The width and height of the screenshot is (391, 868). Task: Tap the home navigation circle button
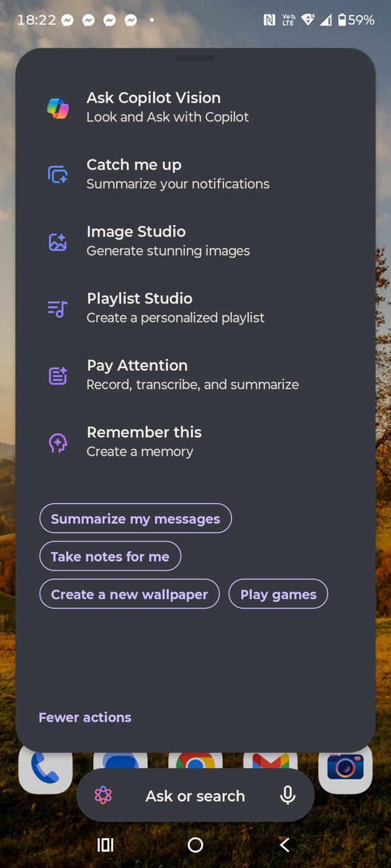pyautogui.click(x=195, y=844)
